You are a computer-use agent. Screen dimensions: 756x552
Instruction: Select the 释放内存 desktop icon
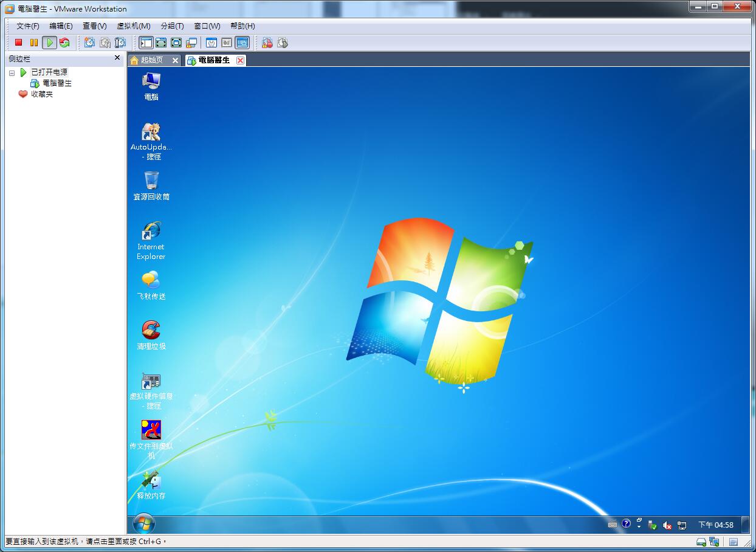point(151,485)
